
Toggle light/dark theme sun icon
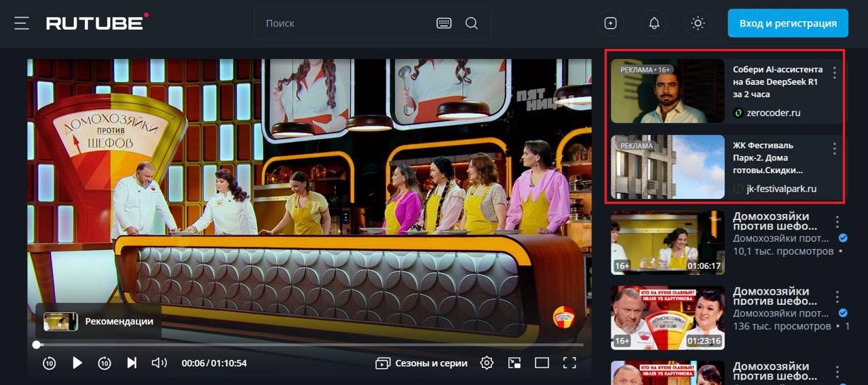(x=697, y=23)
